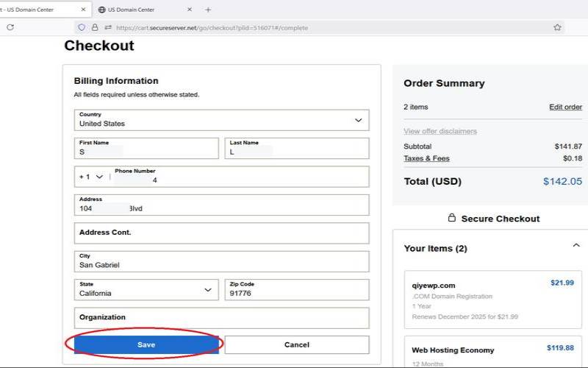
Task: Click the permissions icon beside the padlock
Action: (x=108, y=27)
